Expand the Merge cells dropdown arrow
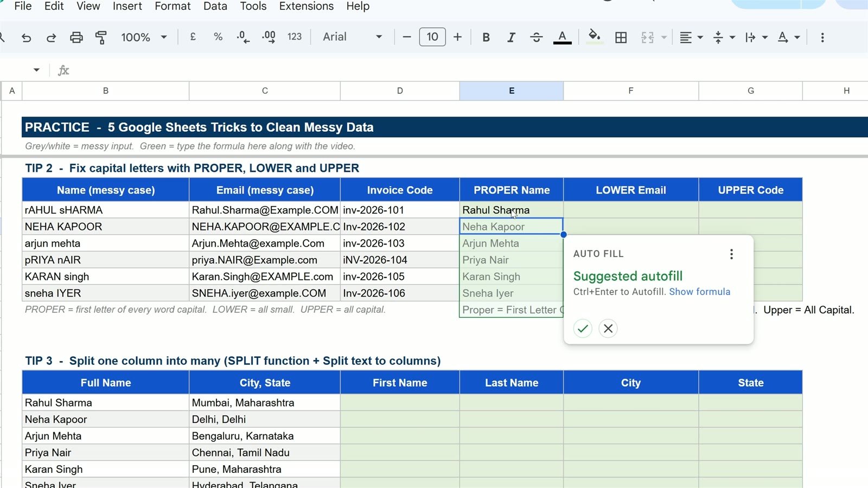868x488 pixels. (664, 37)
